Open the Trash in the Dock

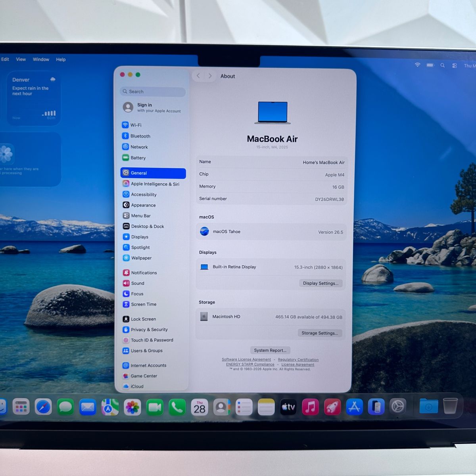450,406
